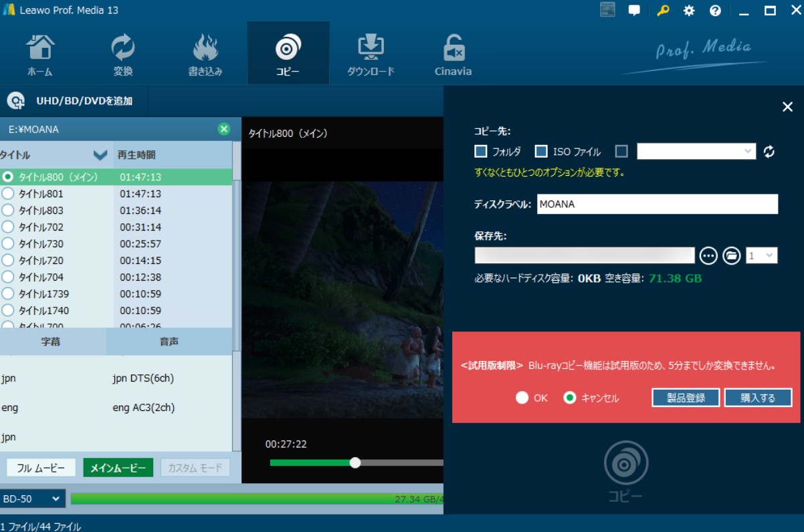Open the feedback chat bubble icon
Viewport: 804px width, 532px height.
(x=634, y=11)
